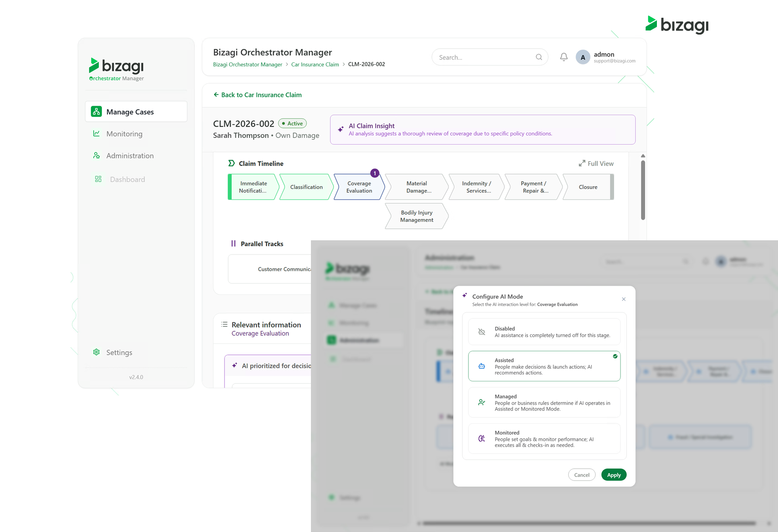Click the back arrow icon
This screenshot has height=532, width=778.
click(216, 95)
